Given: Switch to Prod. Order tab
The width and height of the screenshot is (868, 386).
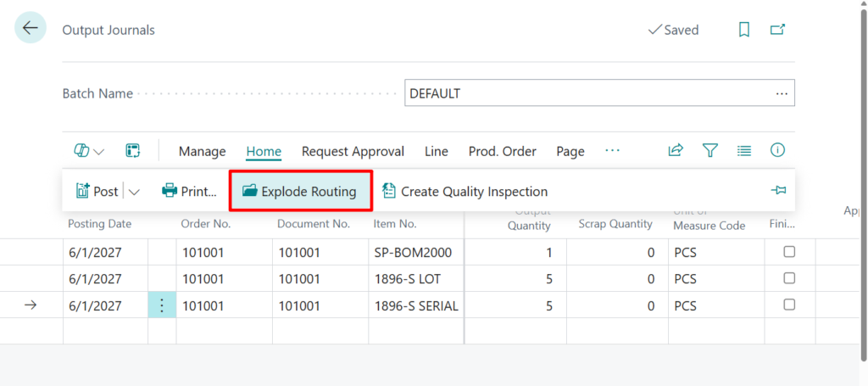Looking at the screenshot, I should point(502,151).
